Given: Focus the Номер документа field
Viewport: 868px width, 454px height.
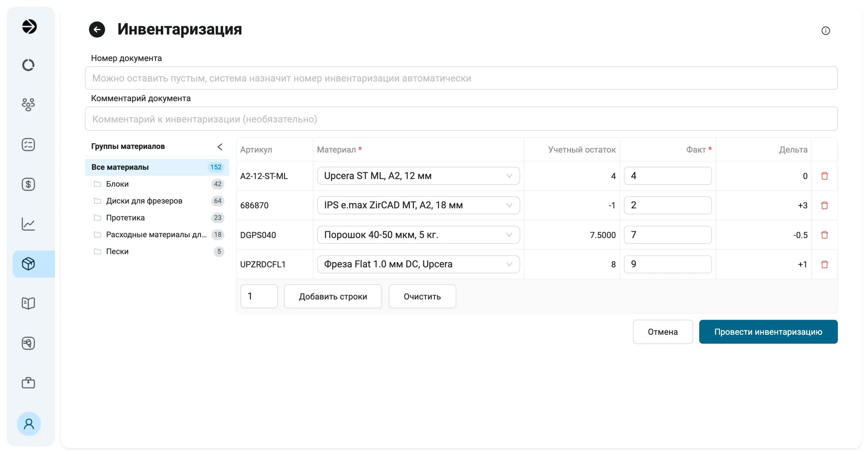Looking at the screenshot, I should click(x=461, y=78).
